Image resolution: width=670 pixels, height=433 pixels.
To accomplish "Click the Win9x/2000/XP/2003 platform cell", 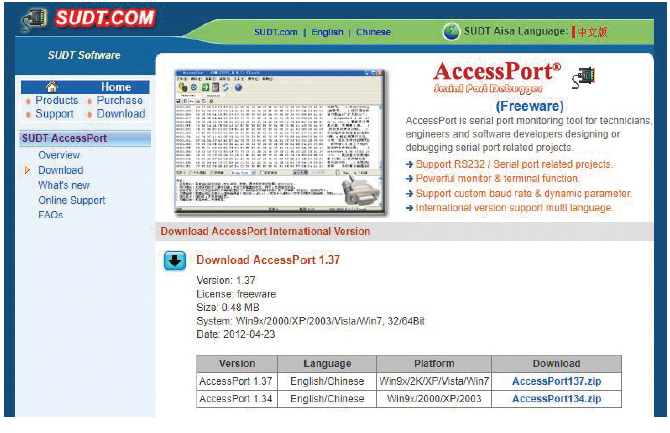I will click(x=434, y=399).
